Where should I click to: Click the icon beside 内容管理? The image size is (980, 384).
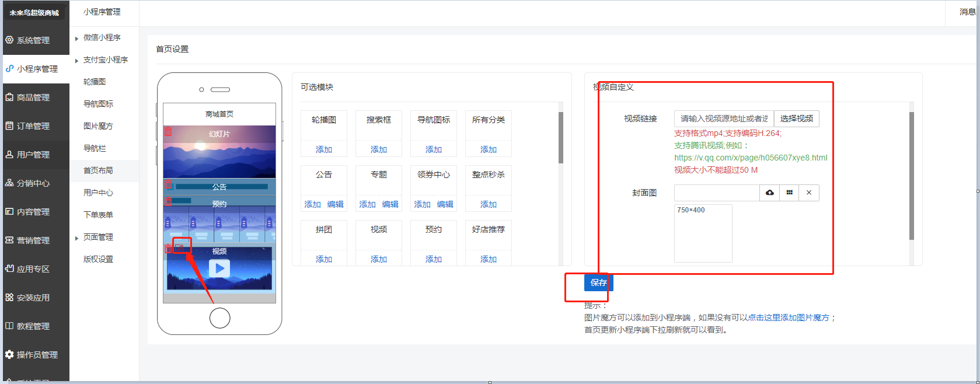[x=9, y=212]
